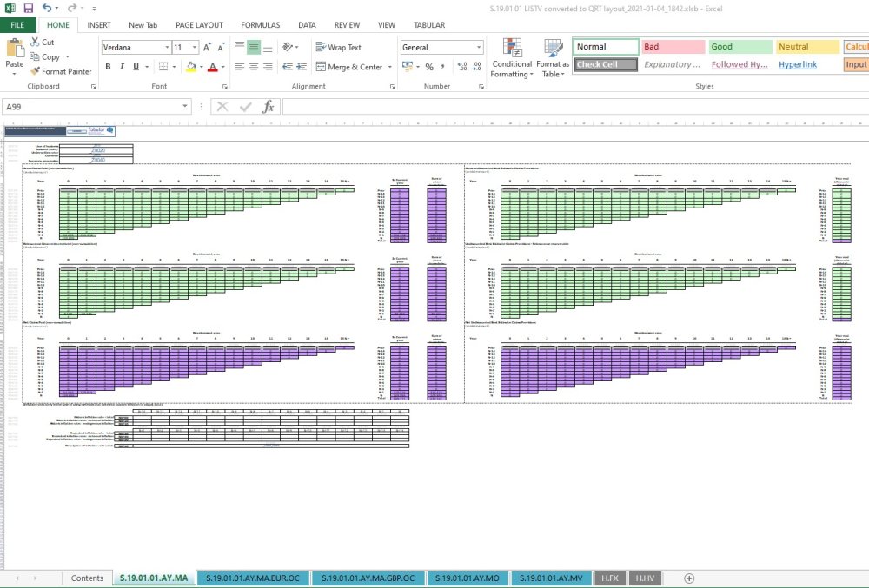Click the Tabular button in the worksheet
This screenshot has height=588, width=869.
tap(101, 130)
